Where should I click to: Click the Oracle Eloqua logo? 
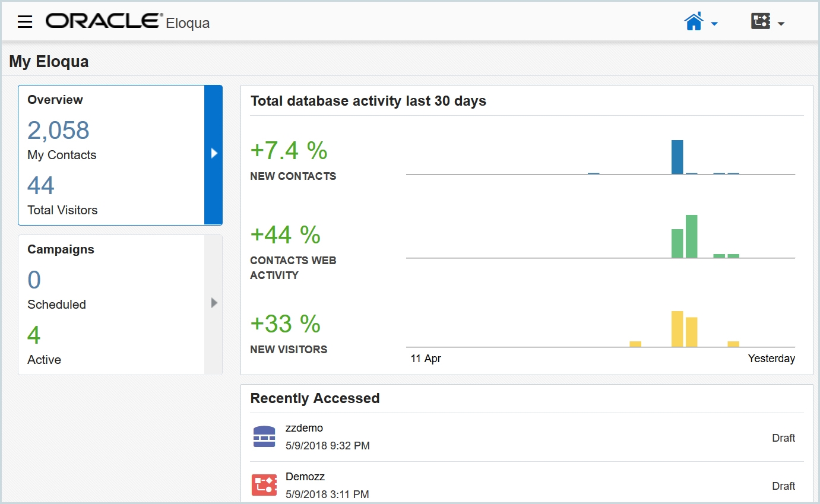(127, 22)
